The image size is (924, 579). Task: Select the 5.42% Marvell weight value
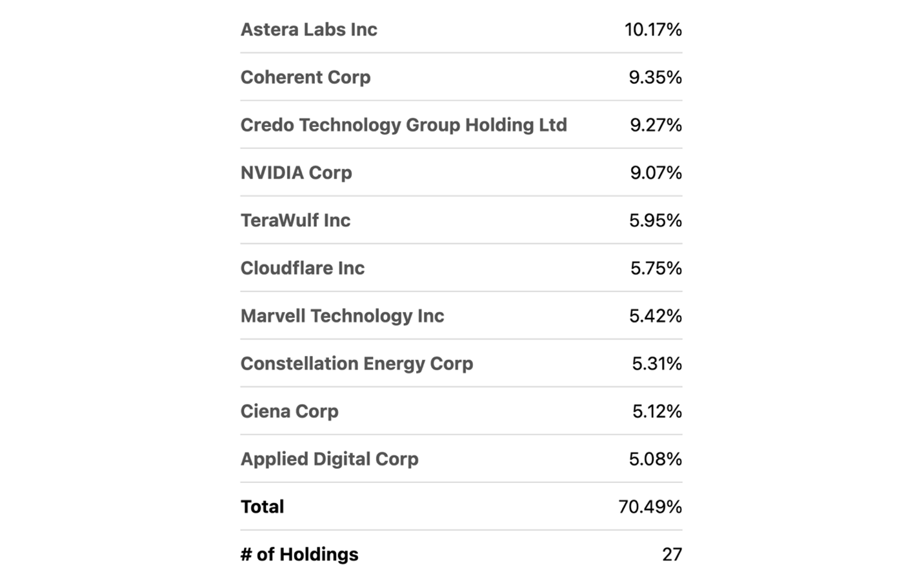click(x=655, y=316)
